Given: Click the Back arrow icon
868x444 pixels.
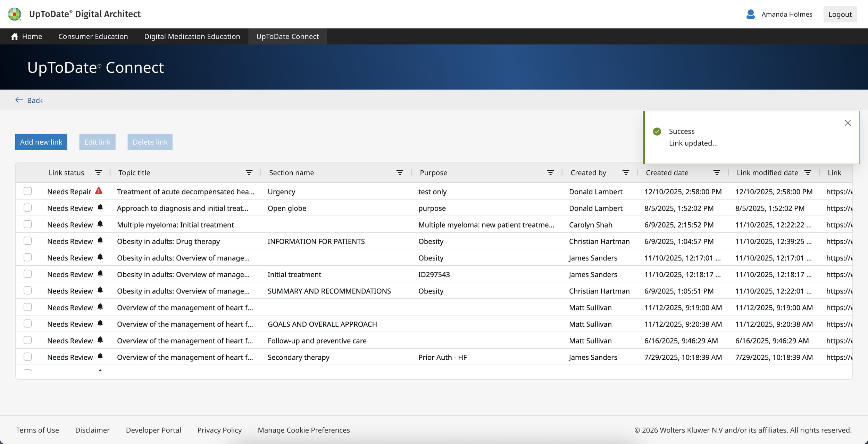Looking at the screenshot, I should click(x=19, y=100).
